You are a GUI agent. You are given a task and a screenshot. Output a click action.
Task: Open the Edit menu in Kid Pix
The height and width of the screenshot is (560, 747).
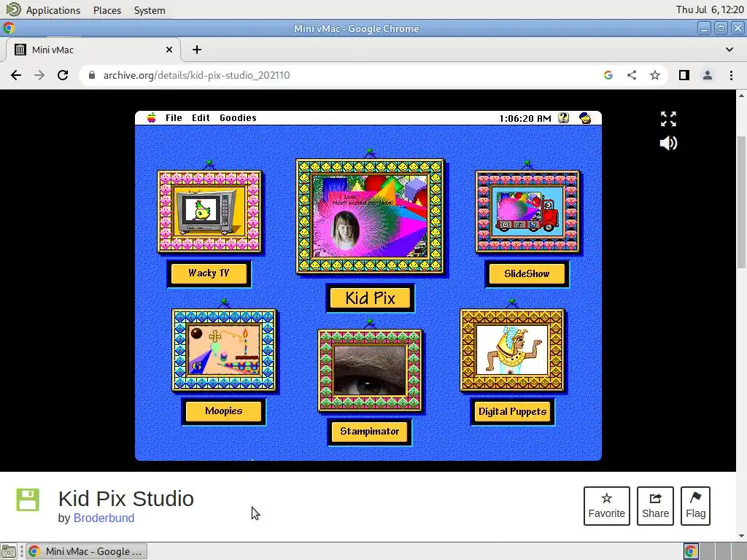(x=201, y=117)
